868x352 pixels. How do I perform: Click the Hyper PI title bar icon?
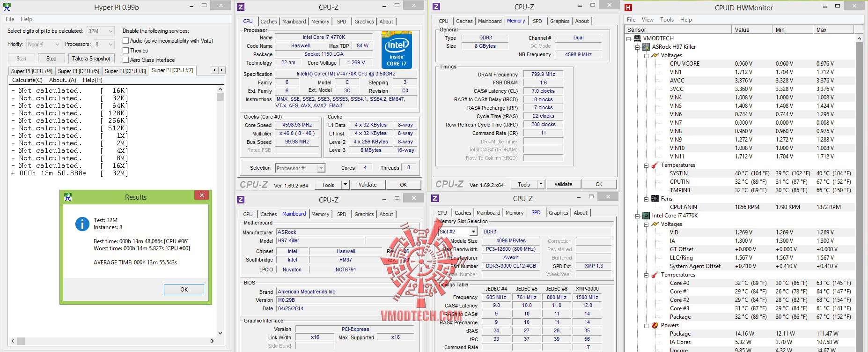7,7
